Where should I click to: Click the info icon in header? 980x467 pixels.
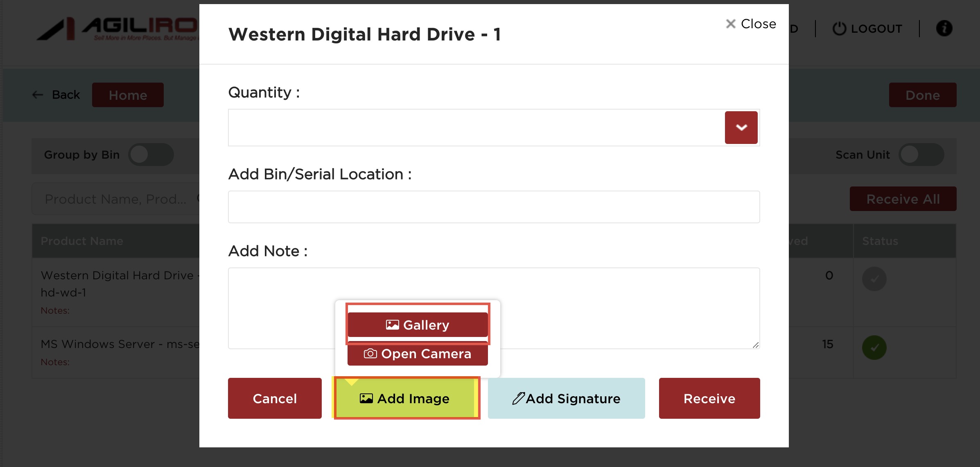pyautogui.click(x=944, y=28)
